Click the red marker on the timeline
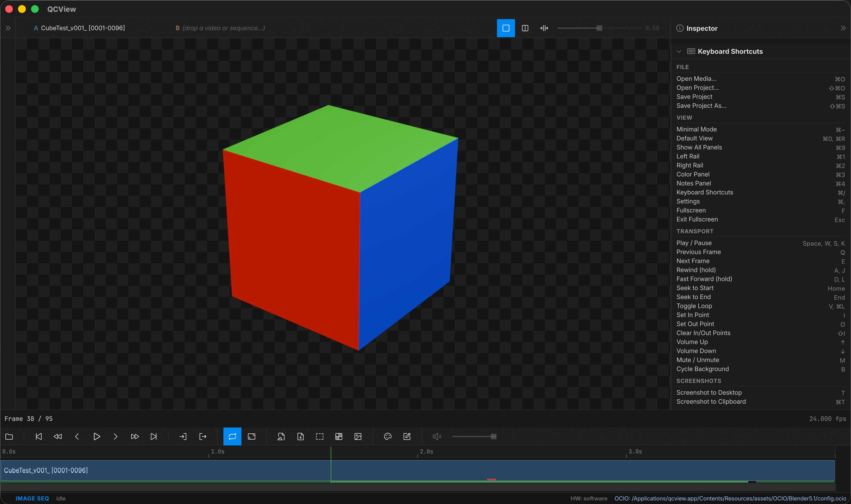Viewport: 851px width, 504px height. [x=491, y=480]
